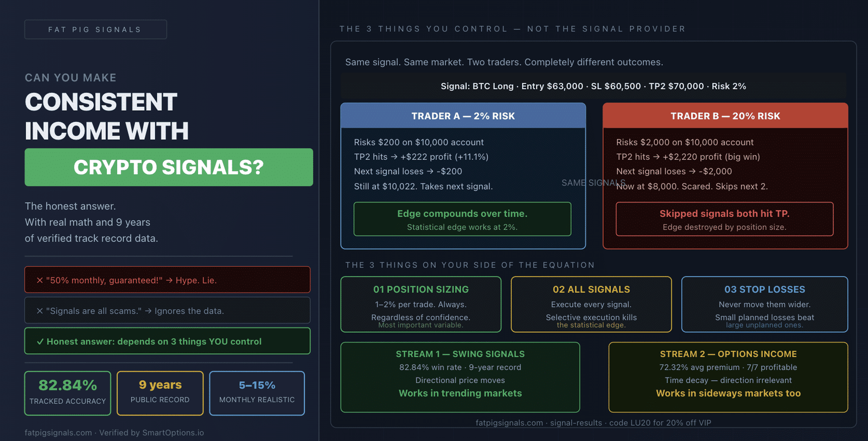
Task: Click the X icon before "Signals are all scams"
Action: coord(40,311)
